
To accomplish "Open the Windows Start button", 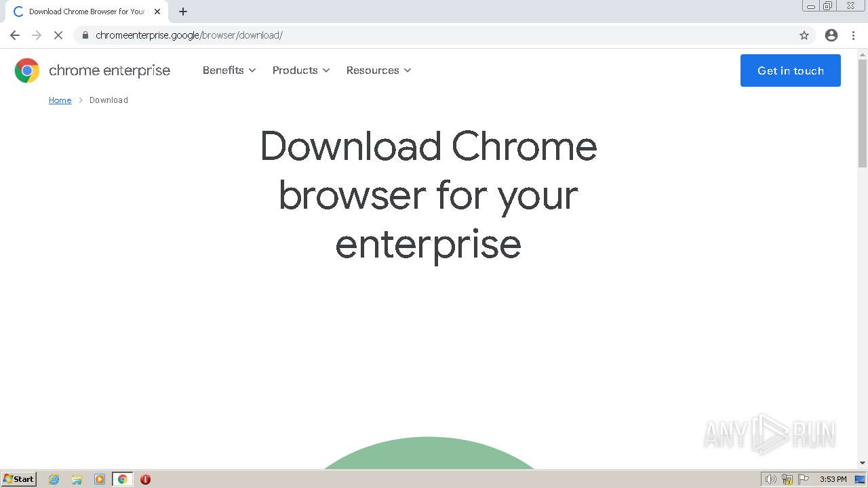I will tap(18, 479).
